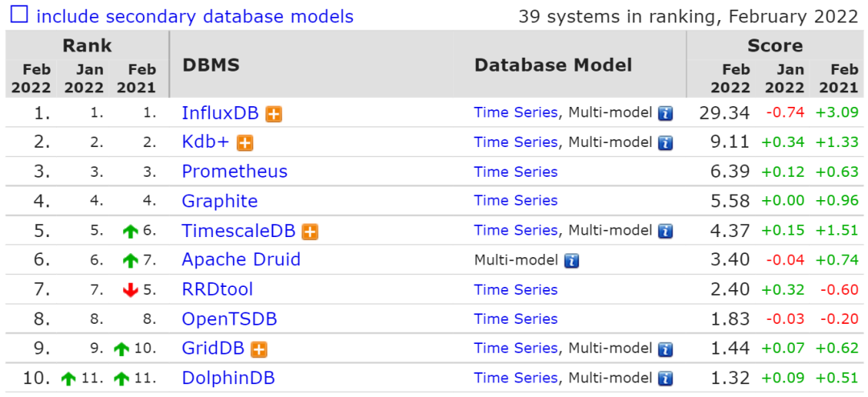Click the orange plus icon beside Kdb+

[244, 143]
